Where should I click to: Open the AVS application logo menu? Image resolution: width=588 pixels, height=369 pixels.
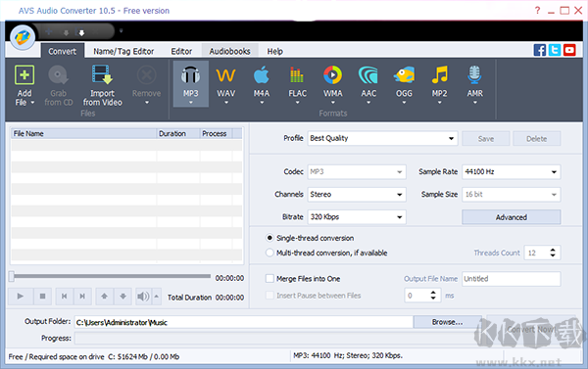(x=23, y=37)
